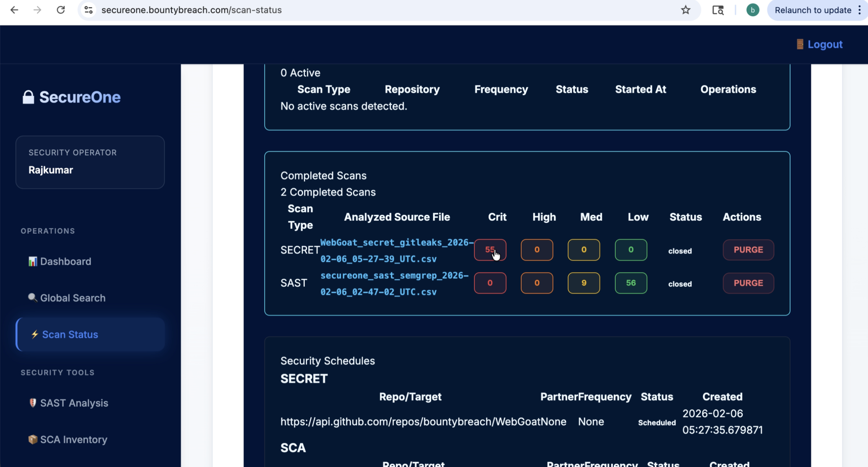Open WebGoat_secret_gitleaks CSV file link
Viewport: 868px width, 467px height.
point(397,251)
